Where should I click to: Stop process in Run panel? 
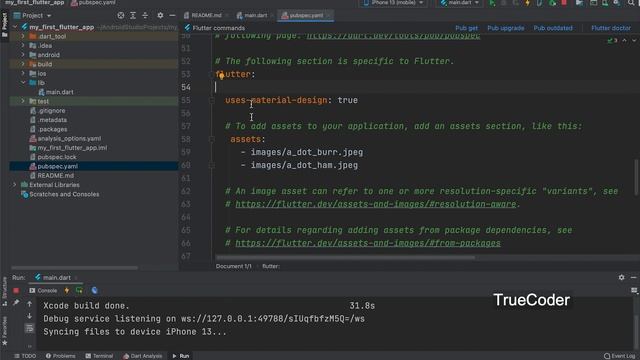16,291
